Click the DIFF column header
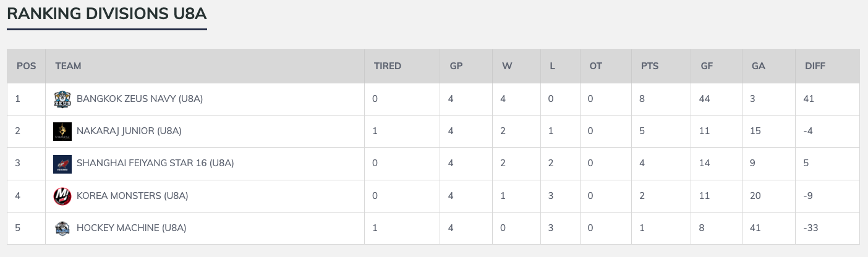 pos(815,66)
